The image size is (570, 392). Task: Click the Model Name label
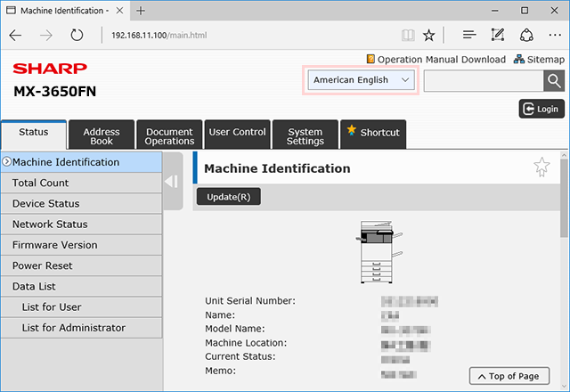pos(235,329)
